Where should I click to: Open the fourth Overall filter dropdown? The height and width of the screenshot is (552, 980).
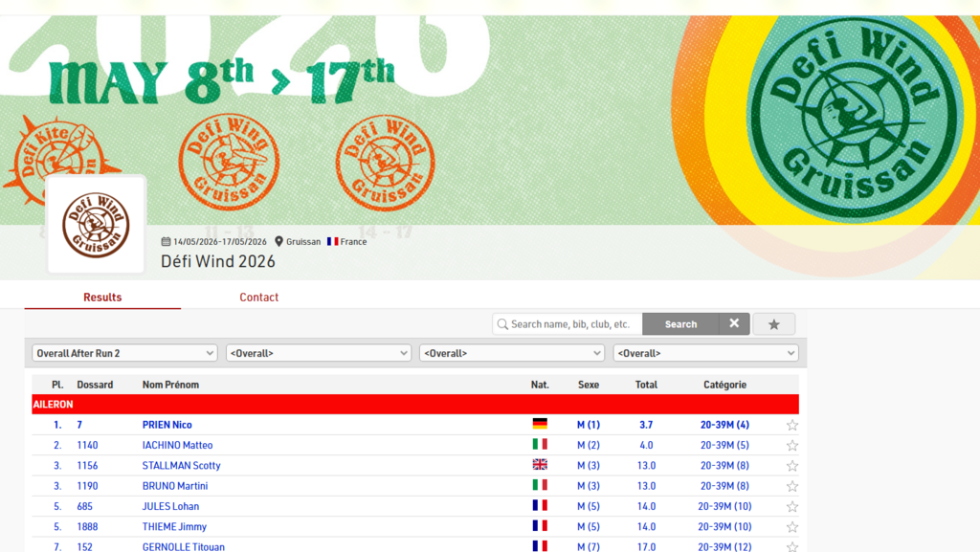pos(705,353)
